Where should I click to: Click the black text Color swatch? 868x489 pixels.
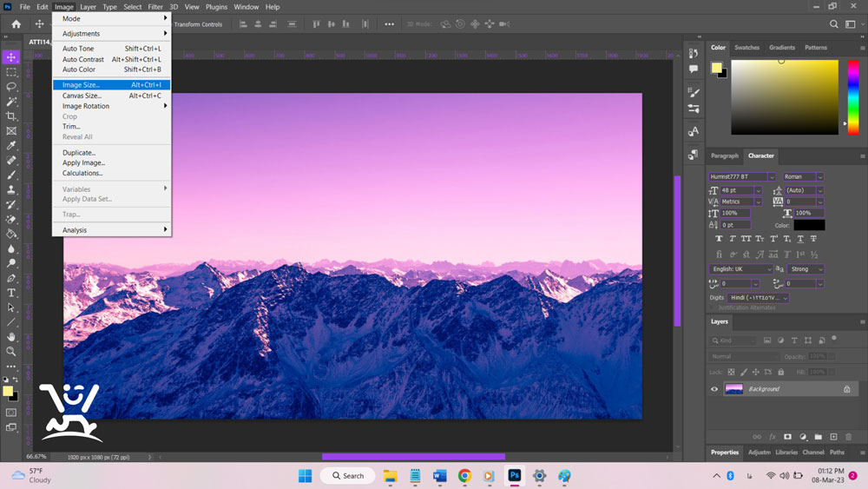[x=809, y=226]
